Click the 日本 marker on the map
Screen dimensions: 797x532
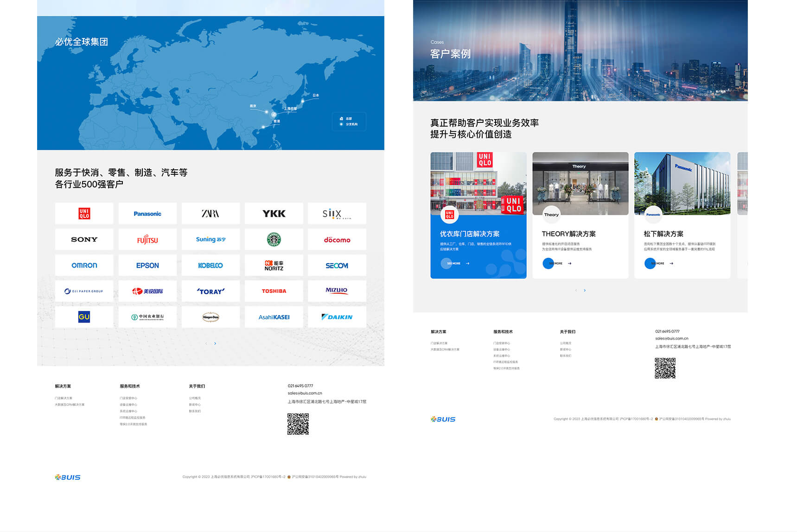303,101
